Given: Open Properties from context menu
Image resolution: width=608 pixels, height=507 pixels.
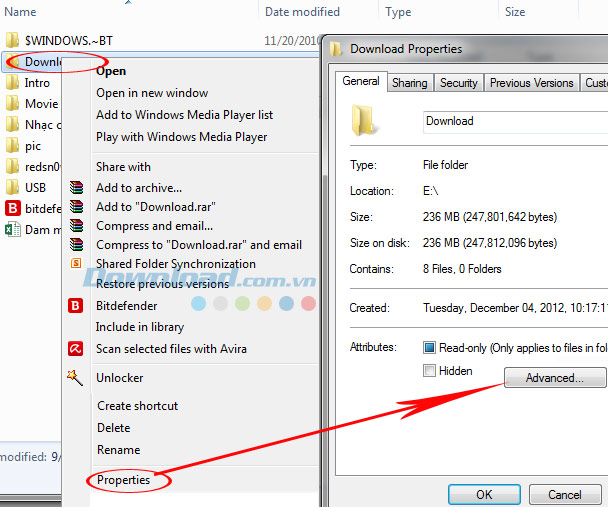Looking at the screenshot, I should pyautogui.click(x=123, y=480).
